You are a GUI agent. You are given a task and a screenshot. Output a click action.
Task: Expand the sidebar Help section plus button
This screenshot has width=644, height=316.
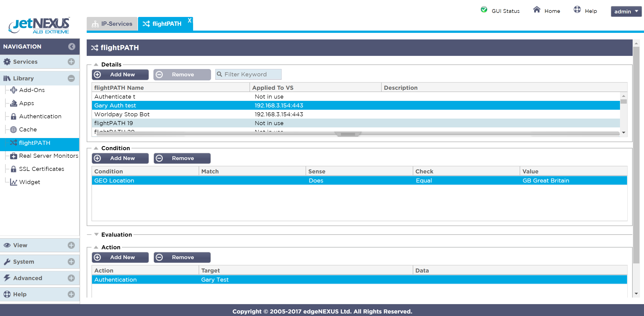[x=71, y=294]
